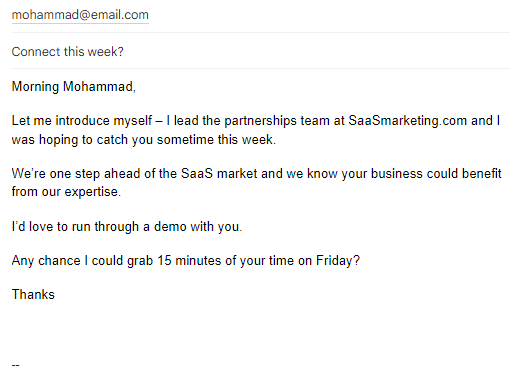Screen dimensions: 510x372
Task: Click the sentence starting 'We're one step ahead'
Action: pyautogui.click(x=256, y=174)
